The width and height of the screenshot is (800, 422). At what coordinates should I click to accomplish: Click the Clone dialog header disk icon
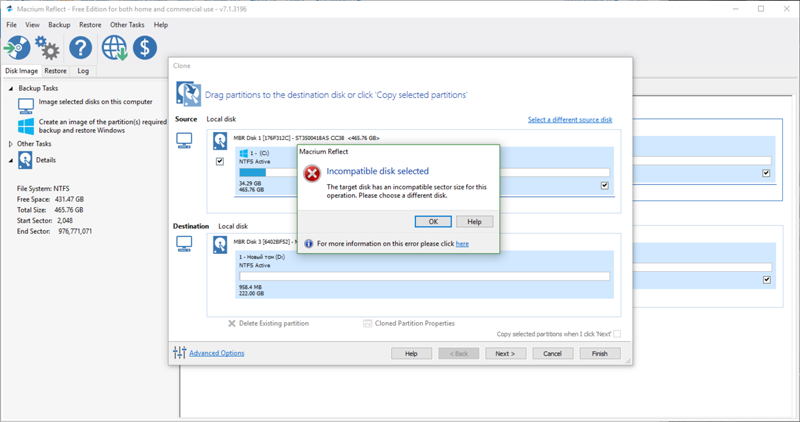[188, 94]
